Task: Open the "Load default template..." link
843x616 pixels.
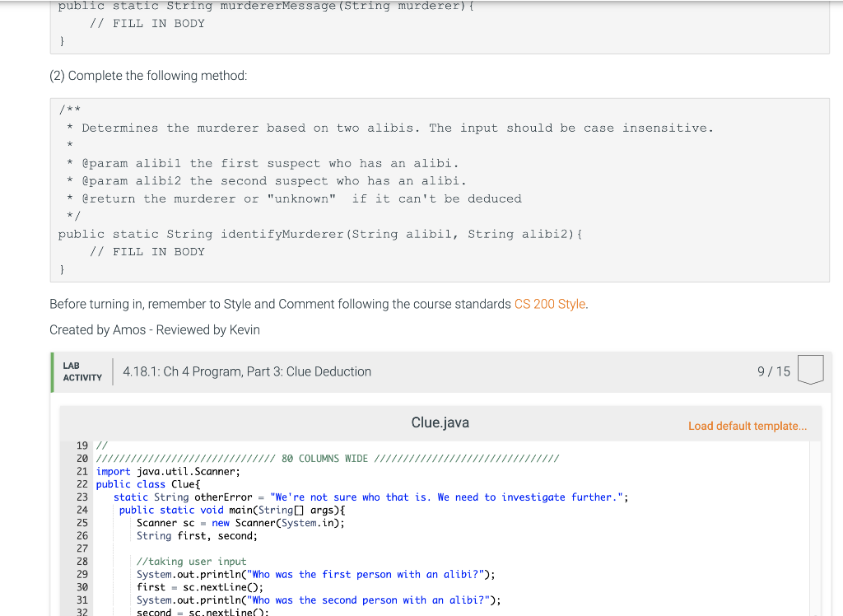Action: pos(748,426)
